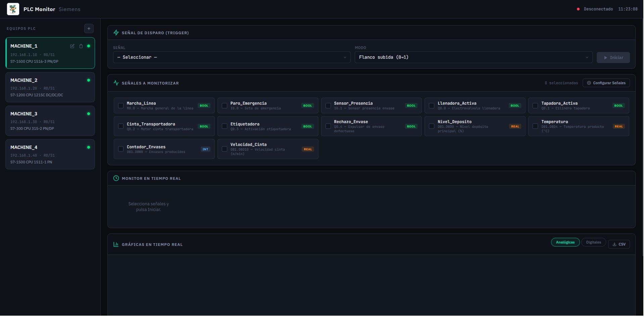Click the add PLC plus icon
Screen dimensions: 644x317
[x=89, y=29]
